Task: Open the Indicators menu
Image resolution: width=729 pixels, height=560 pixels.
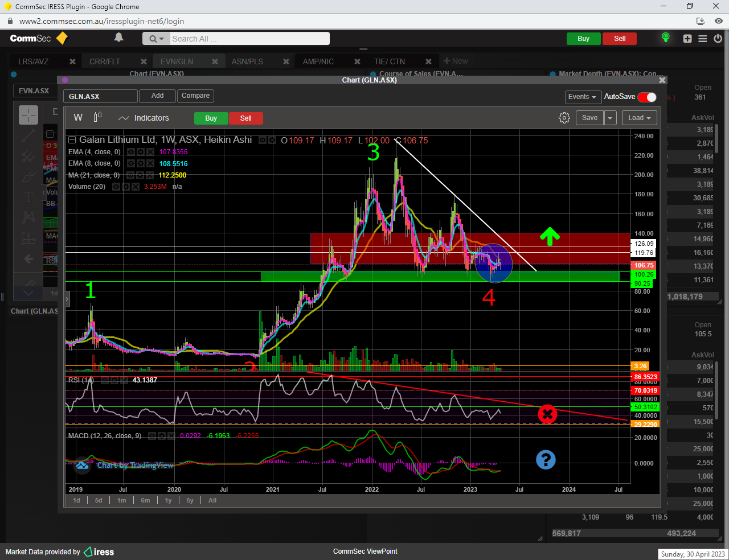Action: coord(144,118)
